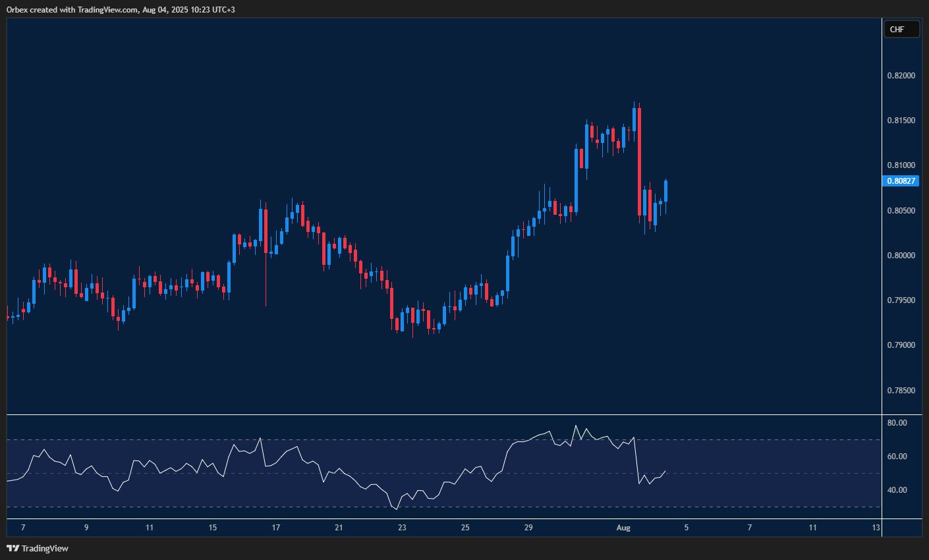Screen dimensions: 929x560
Task: Open the CHF symbol label dropdown
Action: coord(901,29)
